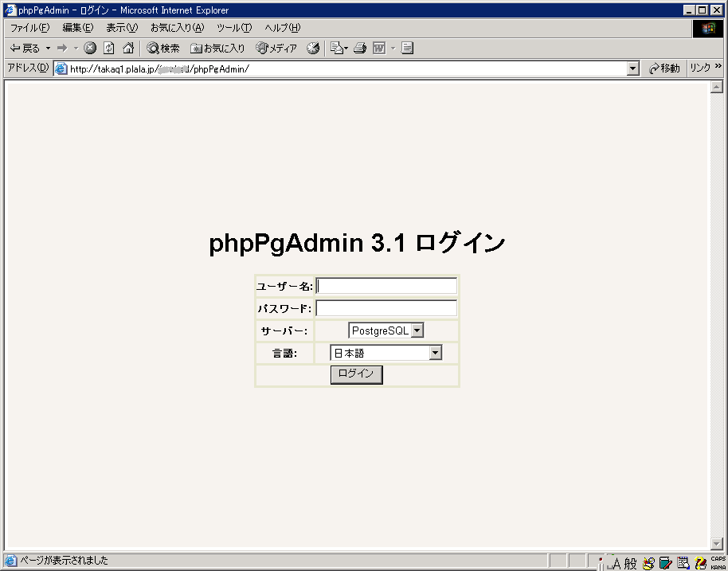
Task: Click the ログイン login button
Action: pos(357,374)
